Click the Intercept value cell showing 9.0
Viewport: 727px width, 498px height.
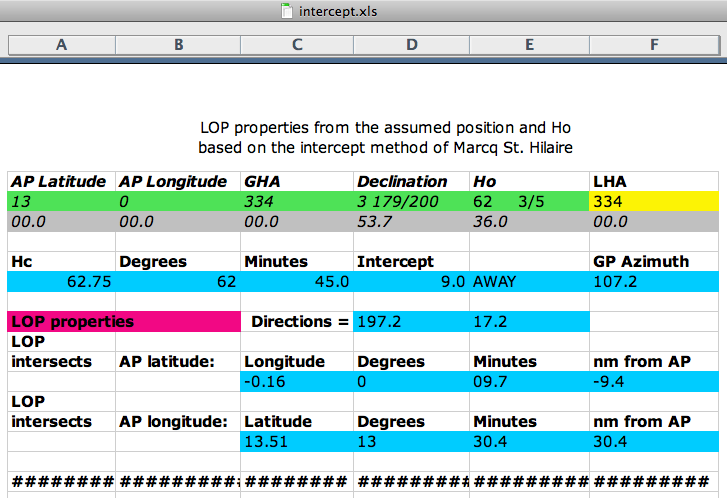point(411,281)
